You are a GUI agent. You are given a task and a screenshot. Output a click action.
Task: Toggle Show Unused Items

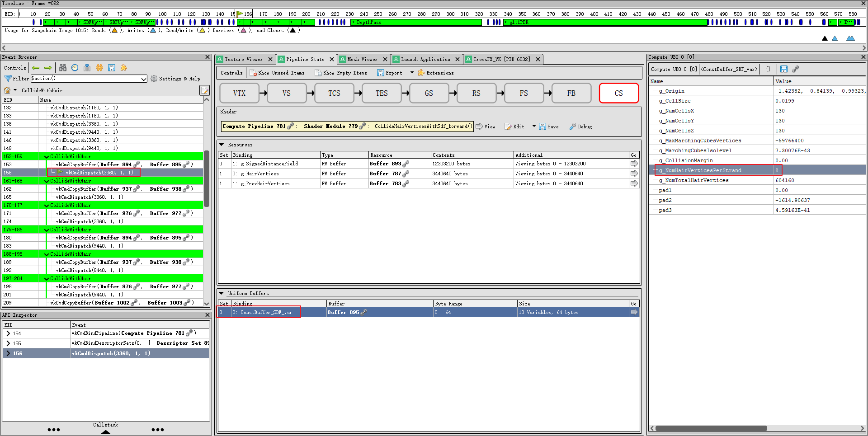[277, 73]
